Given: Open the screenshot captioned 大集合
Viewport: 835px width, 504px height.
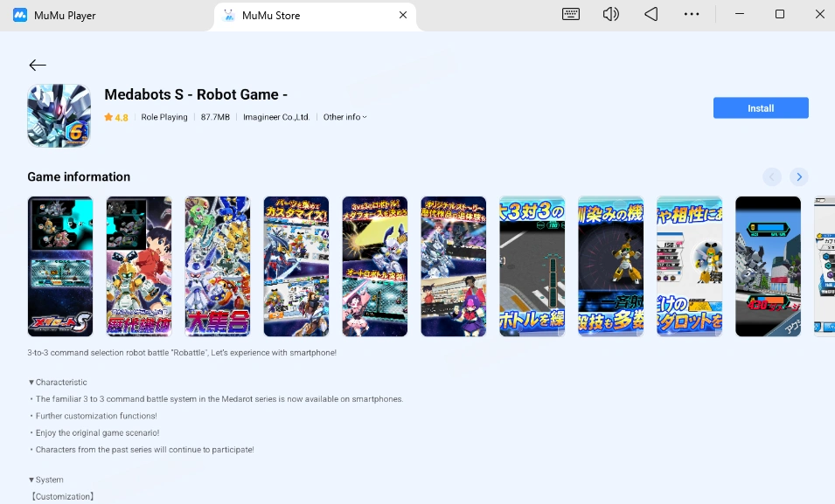Looking at the screenshot, I should pyautogui.click(x=217, y=266).
